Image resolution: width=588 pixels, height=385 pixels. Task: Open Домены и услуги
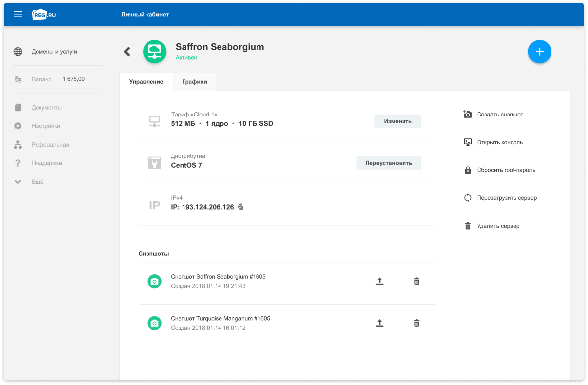54,52
